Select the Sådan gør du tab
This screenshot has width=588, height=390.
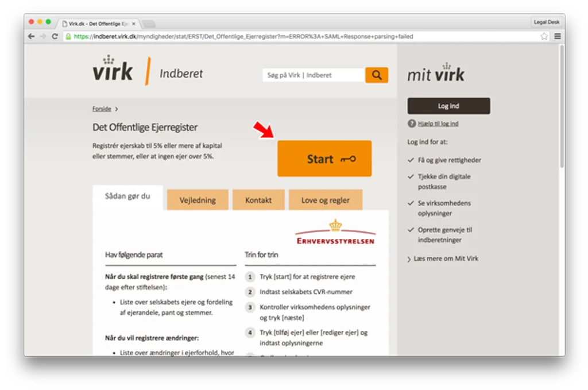(127, 196)
